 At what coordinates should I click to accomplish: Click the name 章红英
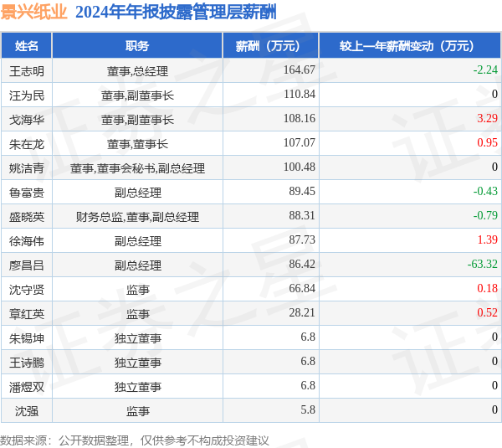coord(27,314)
